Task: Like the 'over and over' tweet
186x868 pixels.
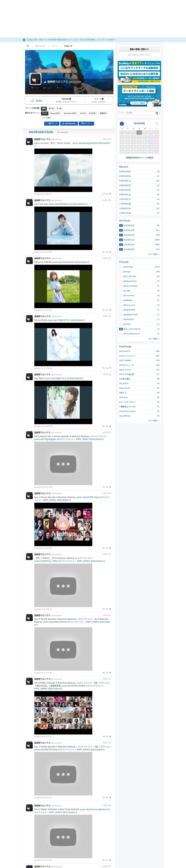Action: tap(110, 252)
